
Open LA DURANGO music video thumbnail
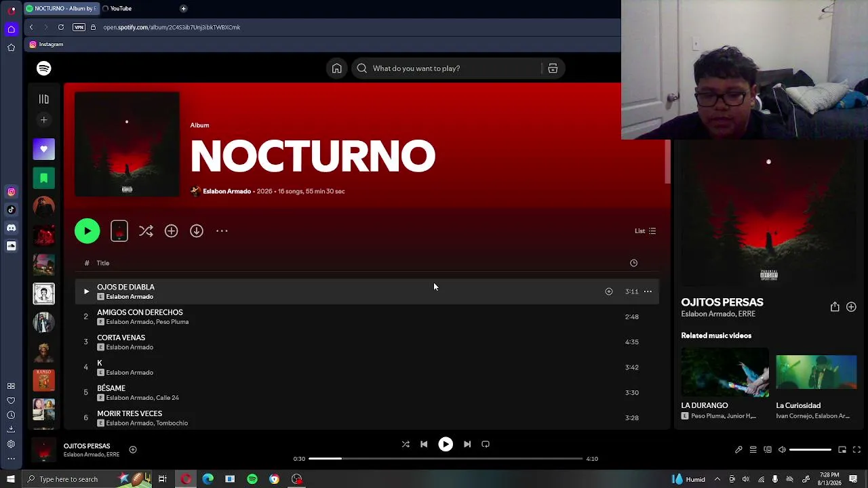725,372
